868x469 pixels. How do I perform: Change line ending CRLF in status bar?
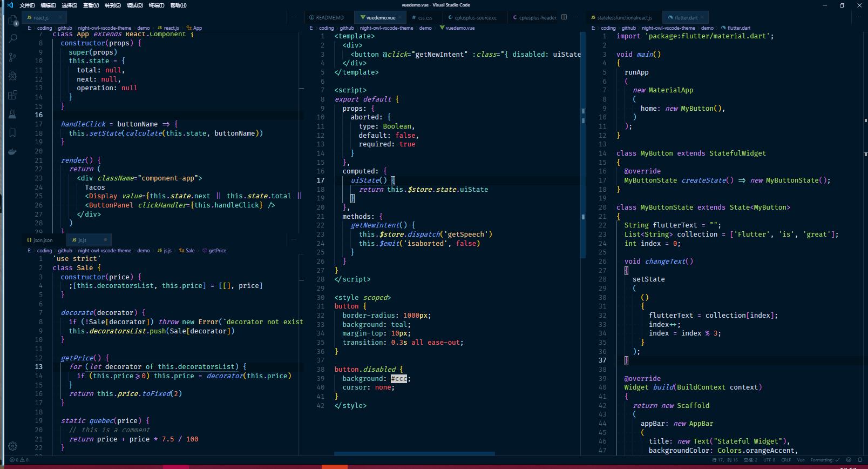786,460
